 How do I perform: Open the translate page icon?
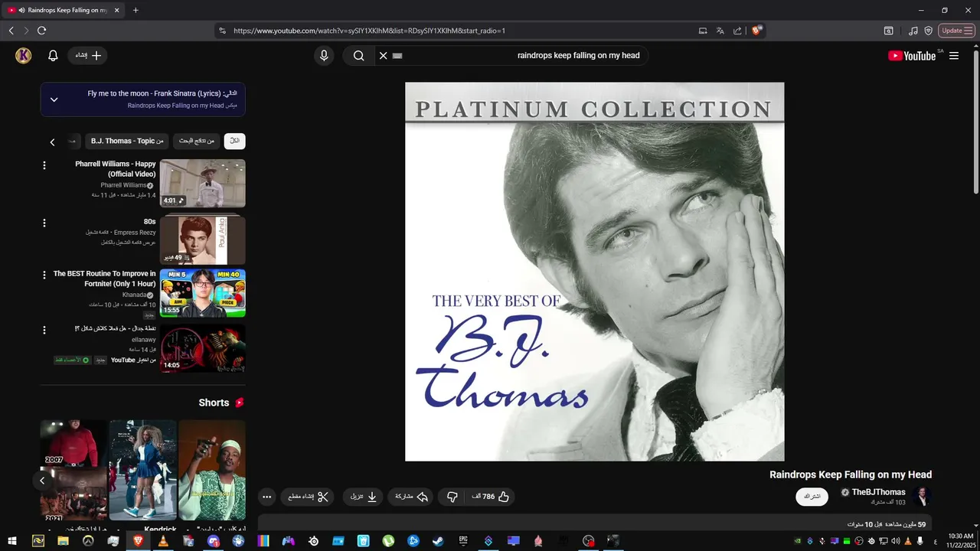pyautogui.click(x=720, y=31)
